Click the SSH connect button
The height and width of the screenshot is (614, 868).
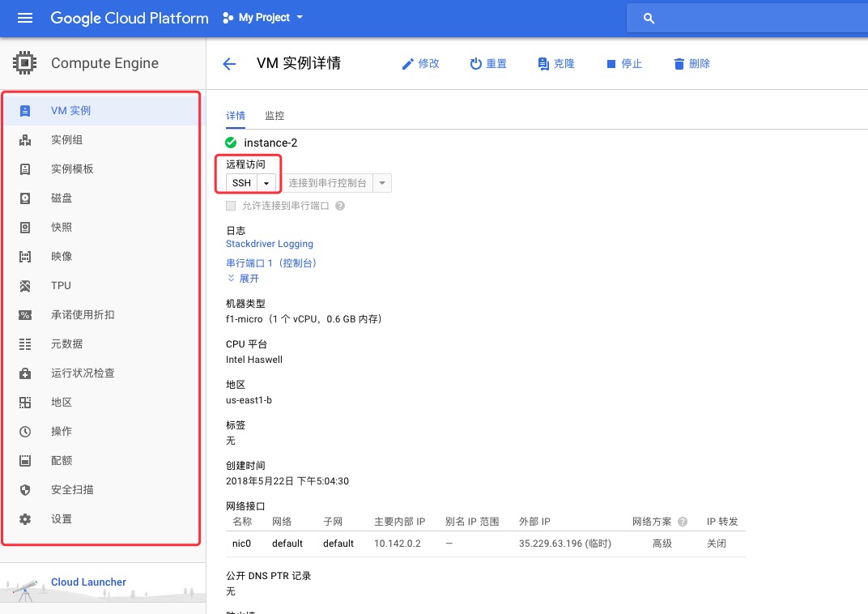pos(241,183)
